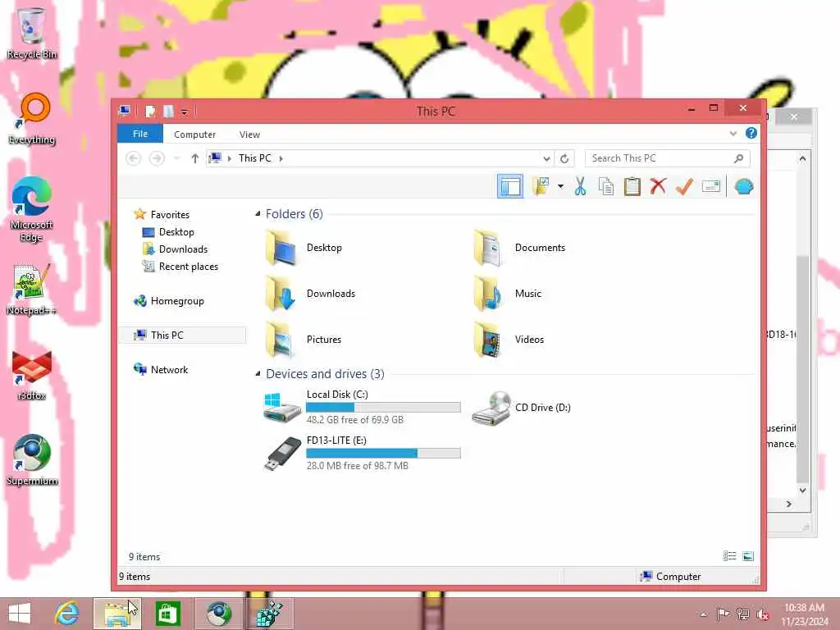Select CD Drive (D:)
This screenshot has width=840, height=630.
click(521, 408)
